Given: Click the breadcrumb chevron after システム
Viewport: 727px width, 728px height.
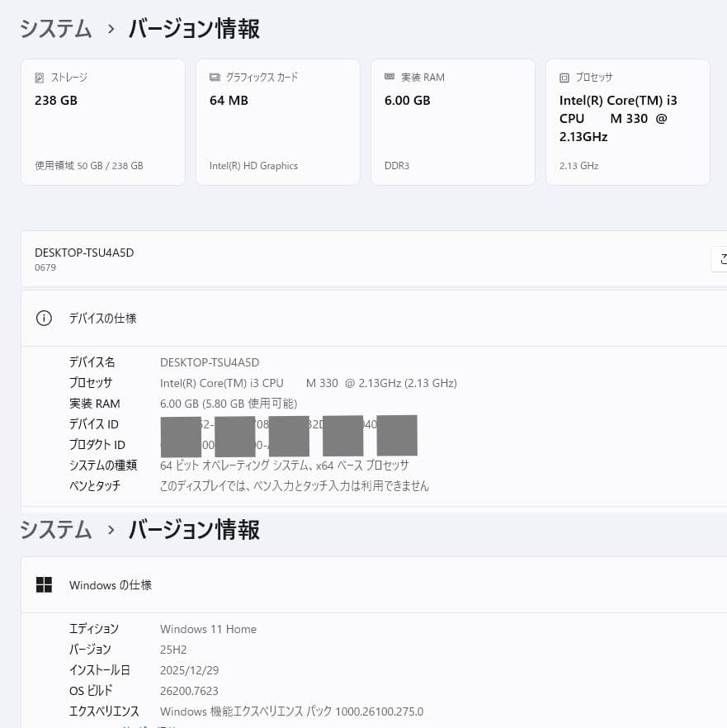Looking at the screenshot, I should [x=110, y=29].
